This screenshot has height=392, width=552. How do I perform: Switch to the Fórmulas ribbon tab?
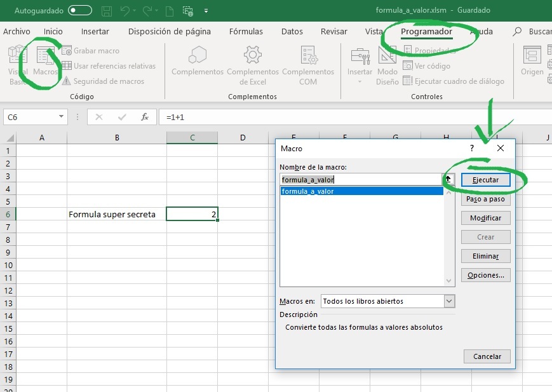tap(246, 32)
